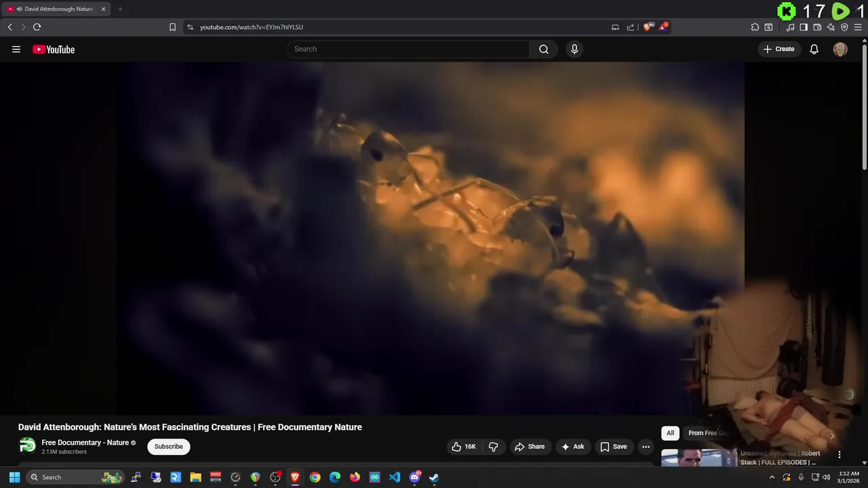Toggle tray microphone icon

pos(801,477)
